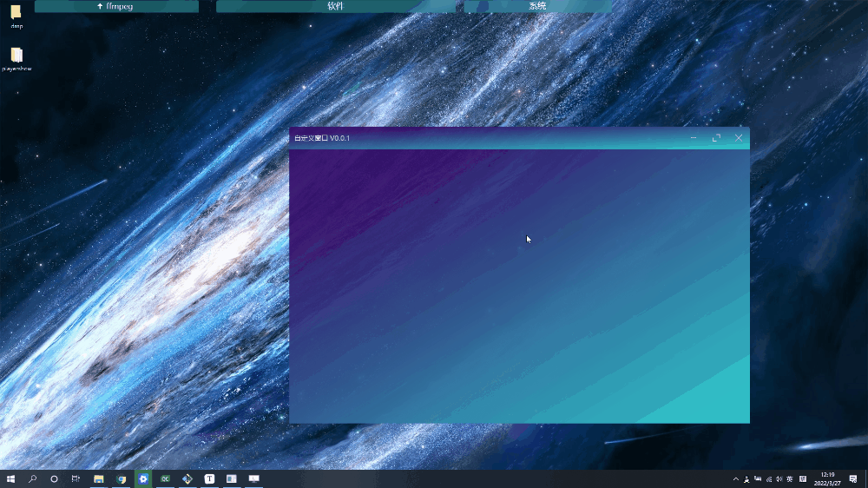Open network Wi-Fi tray icon

coord(769,479)
